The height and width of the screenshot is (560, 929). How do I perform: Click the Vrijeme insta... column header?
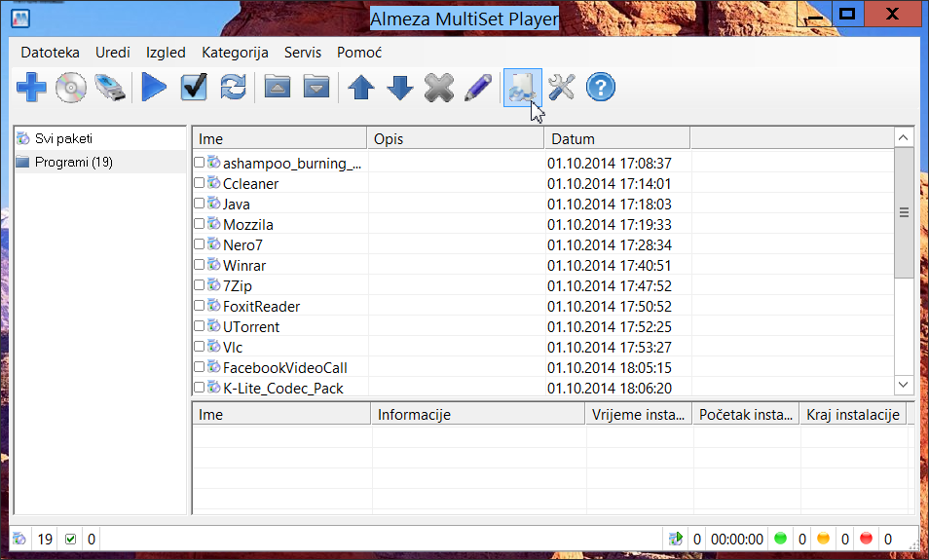pos(638,414)
